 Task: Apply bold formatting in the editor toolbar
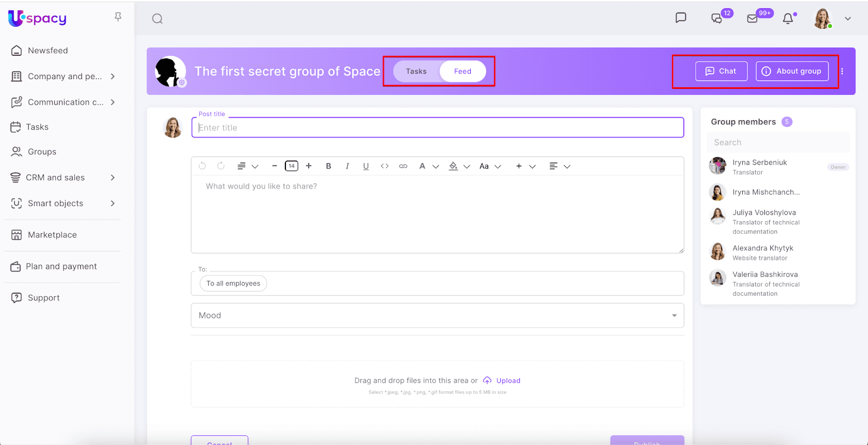[328, 166]
